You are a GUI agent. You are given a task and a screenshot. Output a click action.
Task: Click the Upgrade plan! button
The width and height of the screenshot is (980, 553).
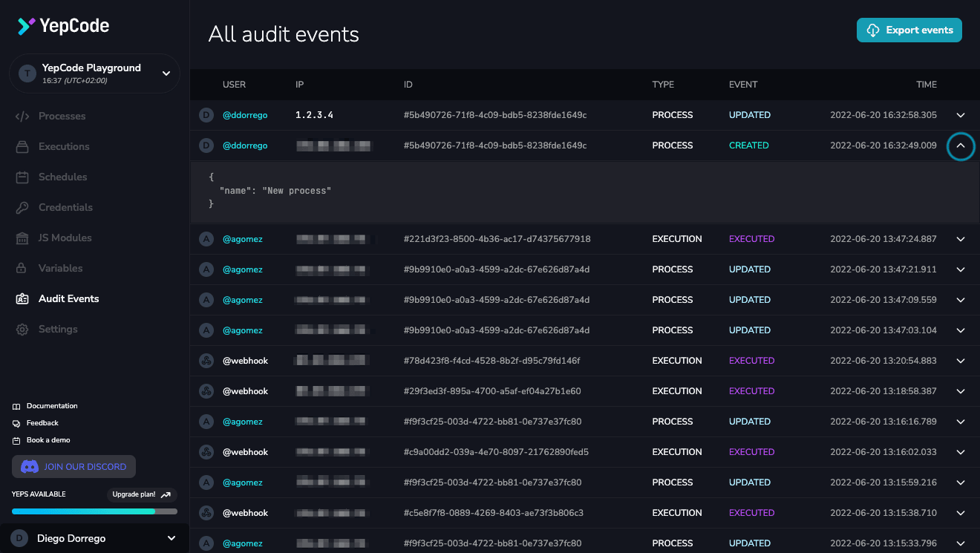pos(143,494)
